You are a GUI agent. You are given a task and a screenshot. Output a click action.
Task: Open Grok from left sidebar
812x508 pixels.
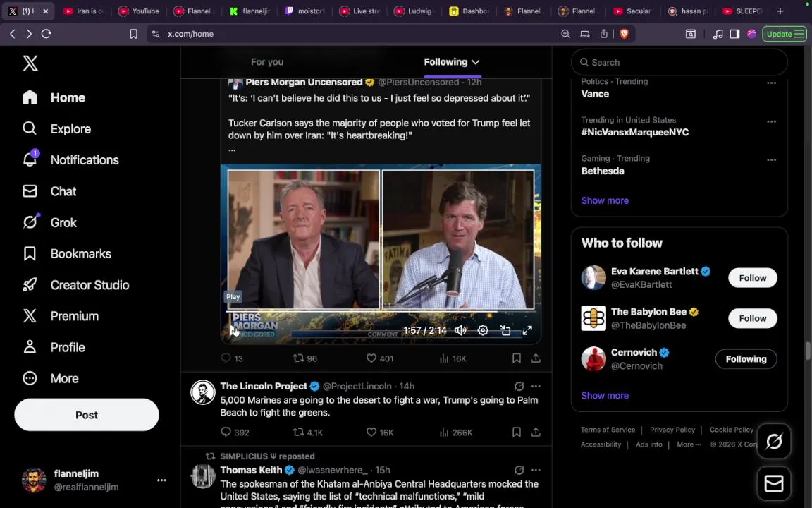50,222
